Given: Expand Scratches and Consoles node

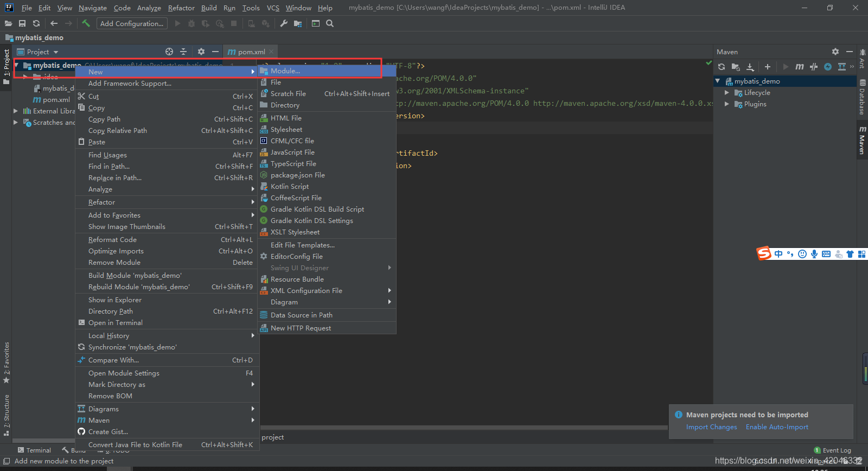Looking at the screenshot, I should click(x=16, y=122).
